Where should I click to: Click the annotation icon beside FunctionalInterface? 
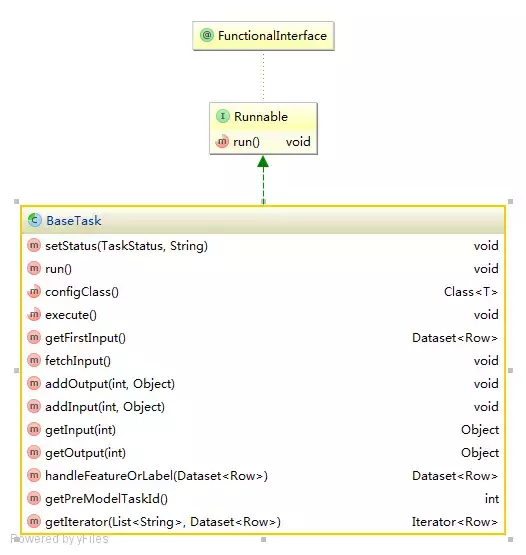coord(207,35)
